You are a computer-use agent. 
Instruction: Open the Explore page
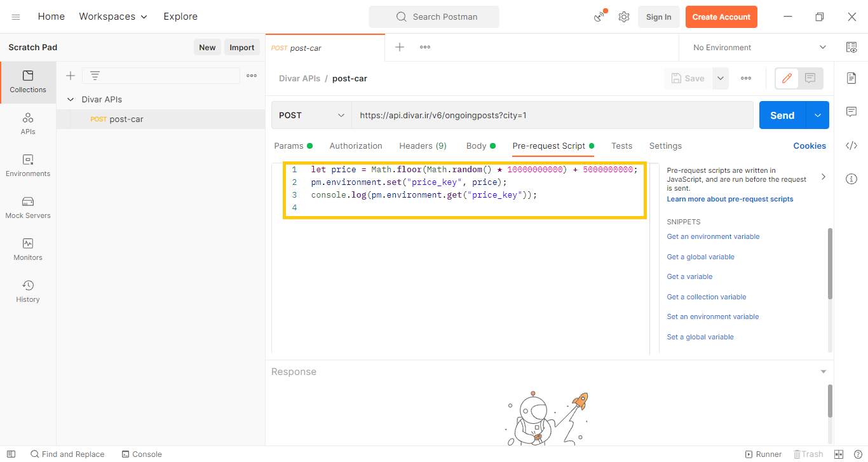[x=180, y=17]
